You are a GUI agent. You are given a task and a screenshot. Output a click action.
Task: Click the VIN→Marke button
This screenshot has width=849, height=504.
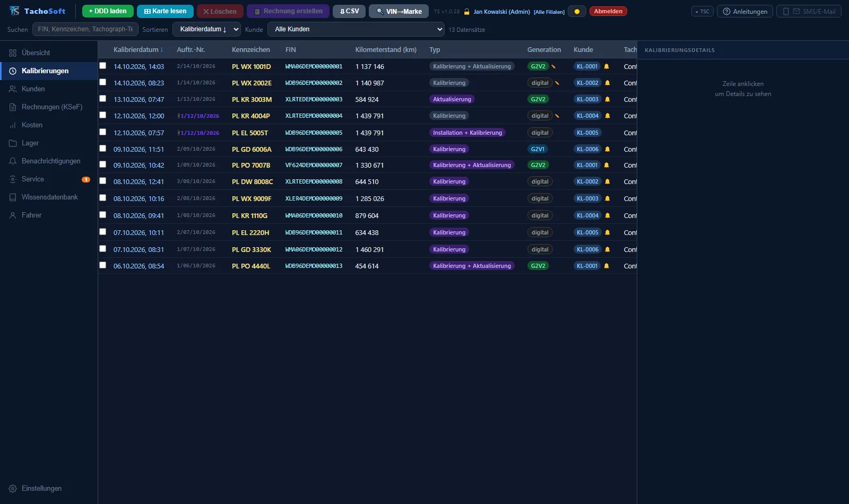tap(398, 11)
